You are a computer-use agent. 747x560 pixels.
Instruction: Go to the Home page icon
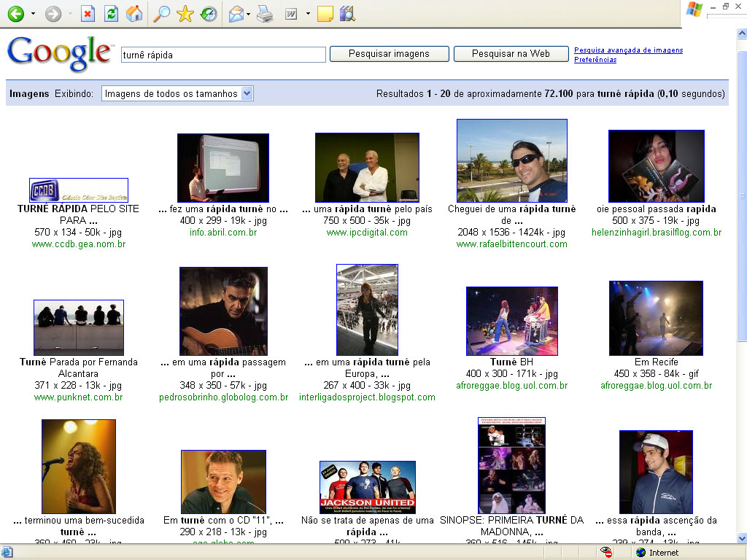(x=133, y=14)
